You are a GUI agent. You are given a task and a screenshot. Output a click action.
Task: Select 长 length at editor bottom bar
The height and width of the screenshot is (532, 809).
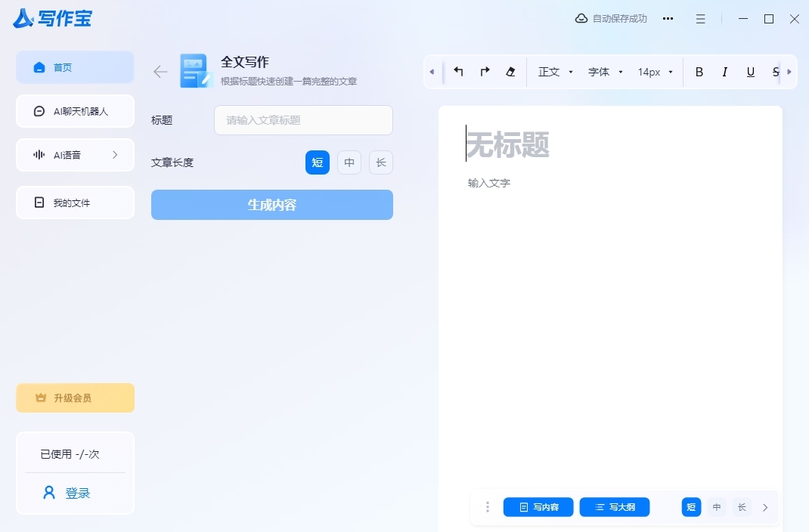click(x=742, y=507)
